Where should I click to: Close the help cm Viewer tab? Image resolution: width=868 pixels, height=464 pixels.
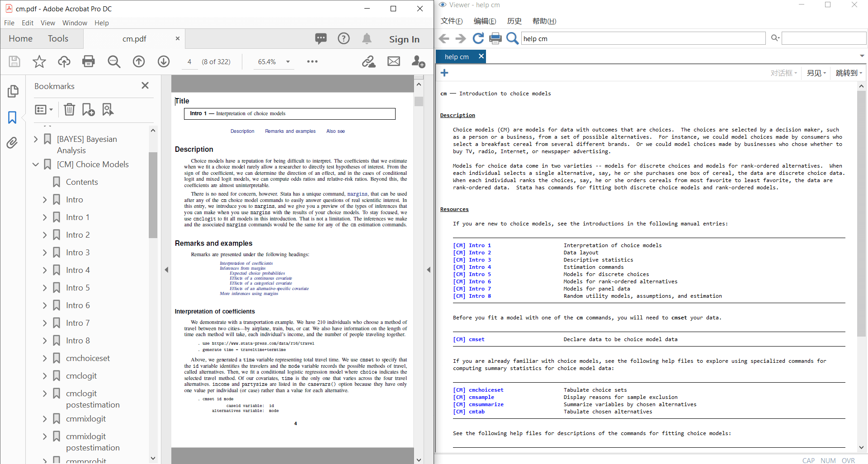[x=481, y=56]
